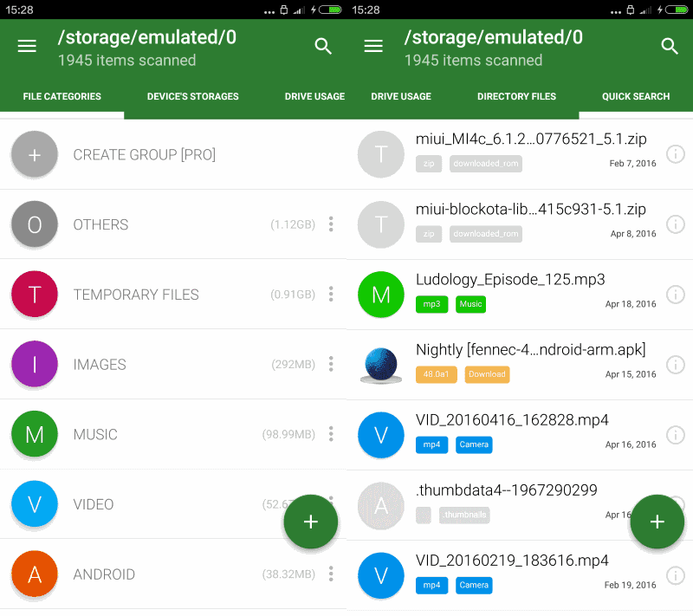The height and width of the screenshot is (616, 693).
Task: Open overflow menu for Android category
Action: 331,574
